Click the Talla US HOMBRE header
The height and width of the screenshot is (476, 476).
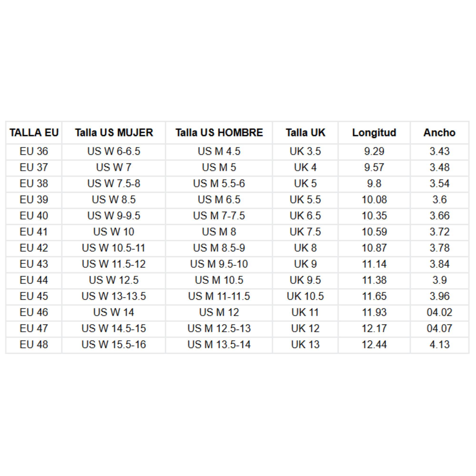[219, 133]
